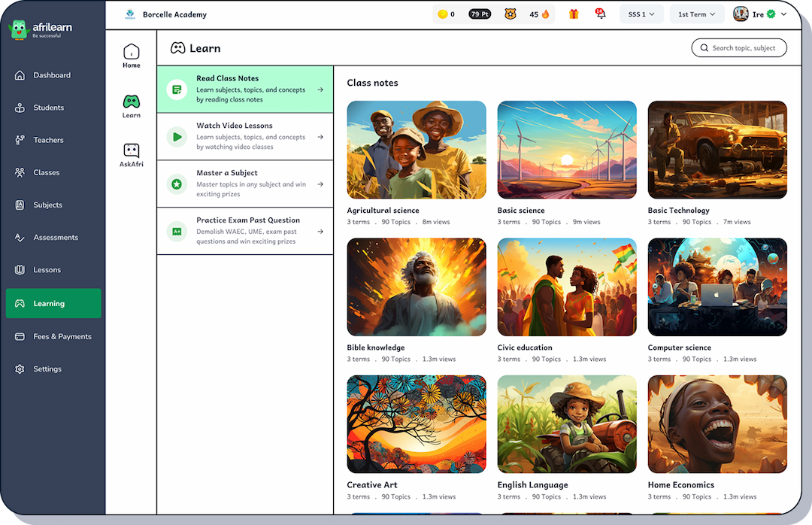Click the Home Economics title
Screen dimensions: 812x525
[x=681, y=485]
